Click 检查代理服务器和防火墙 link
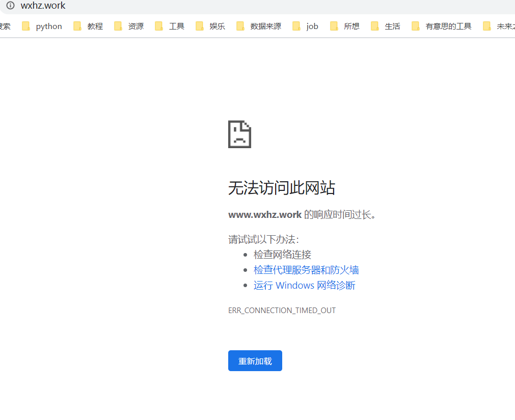The width and height of the screenshot is (515, 420). pyautogui.click(x=306, y=270)
